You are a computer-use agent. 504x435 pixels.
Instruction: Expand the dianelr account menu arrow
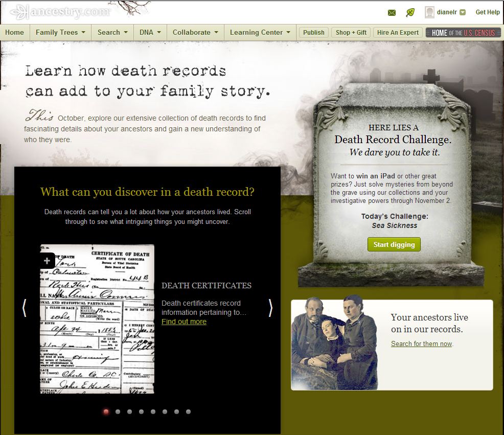pyautogui.click(x=463, y=12)
